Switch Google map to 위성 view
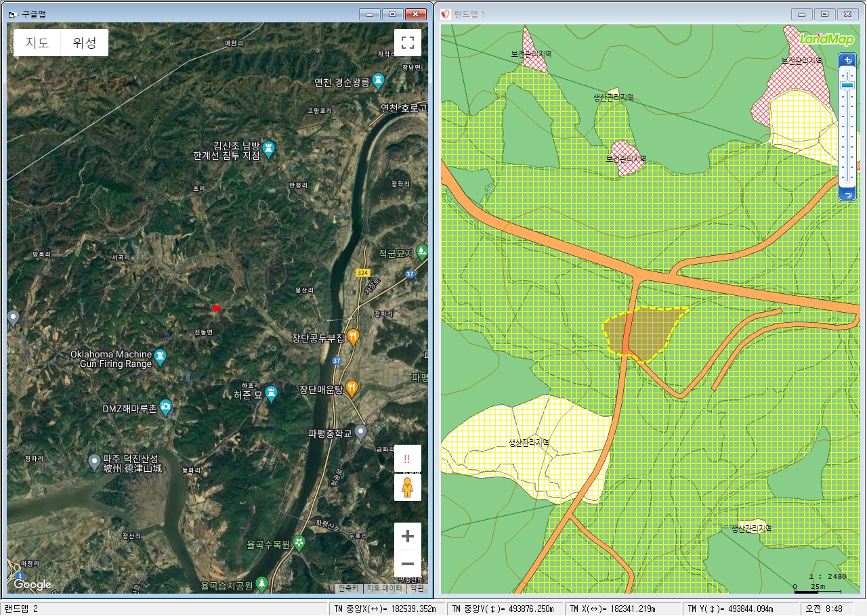Screen dimensions: 867x616 (85, 43)
